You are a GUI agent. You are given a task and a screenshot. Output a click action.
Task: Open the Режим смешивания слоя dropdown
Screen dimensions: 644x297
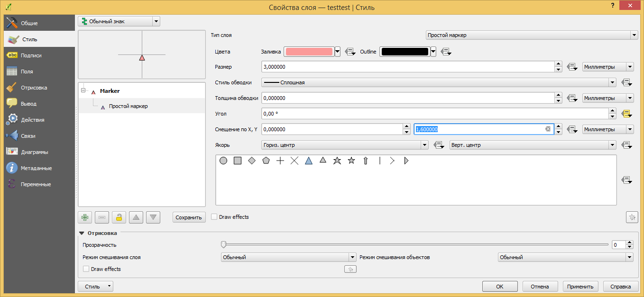[x=288, y=257]
